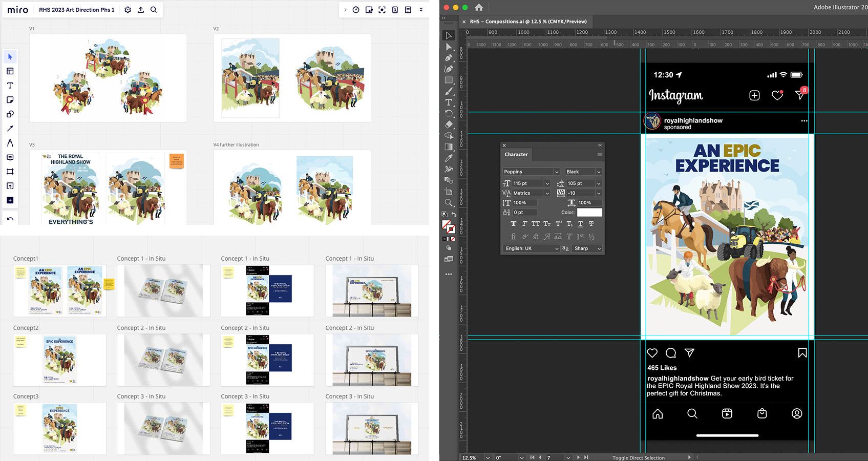This screenshot has width=868, height=461.
Task: Select the Rectangle tool in Illustrator
Action: click(x=449, y=80)
